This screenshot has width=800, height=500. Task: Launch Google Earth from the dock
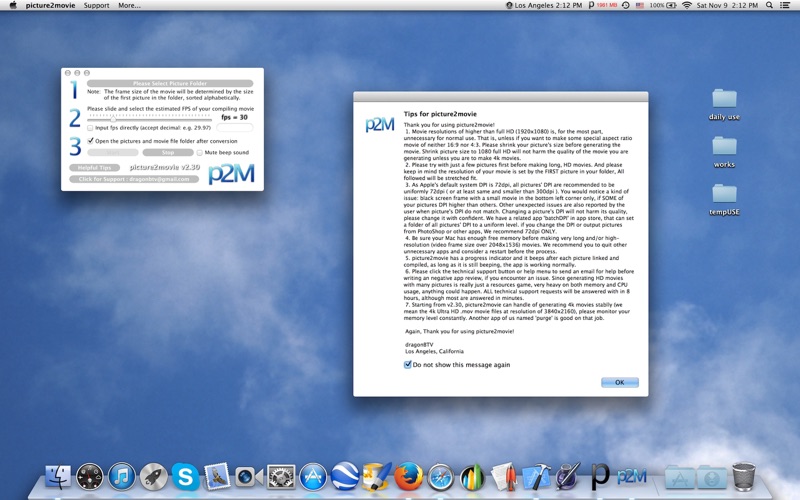tap(345, 477)
